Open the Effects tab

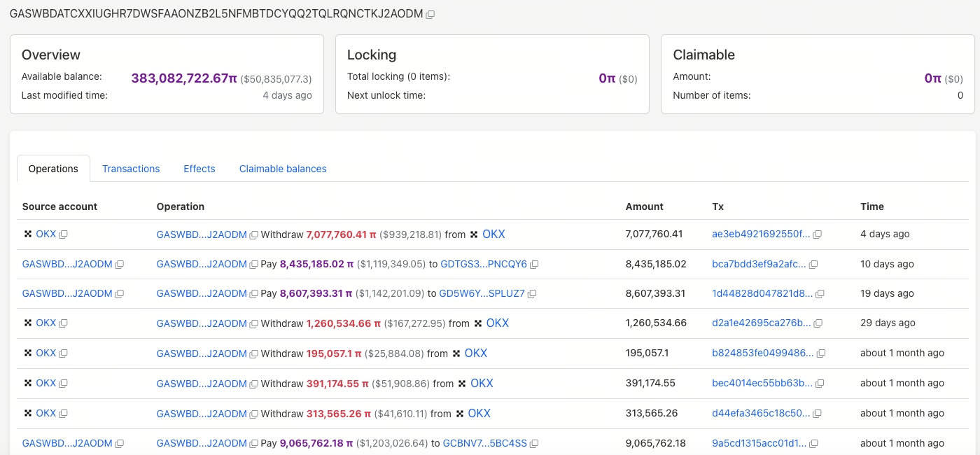tap(199, 169)
